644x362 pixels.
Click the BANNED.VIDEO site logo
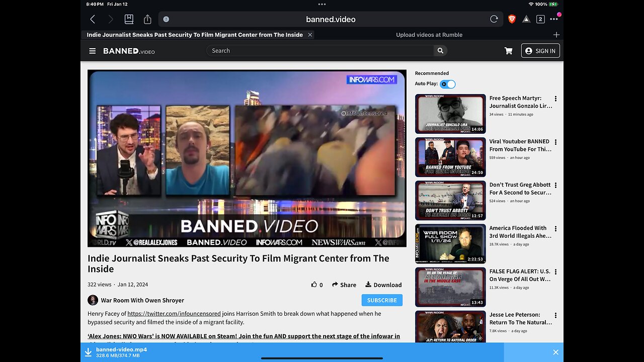click(x=129, y=51)
